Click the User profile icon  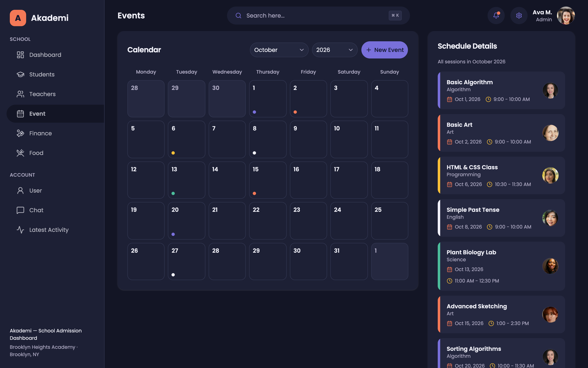(x=20, y=191)
